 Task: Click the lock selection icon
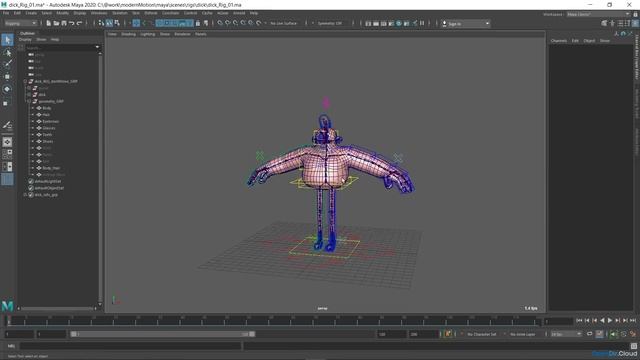point(198,23)
